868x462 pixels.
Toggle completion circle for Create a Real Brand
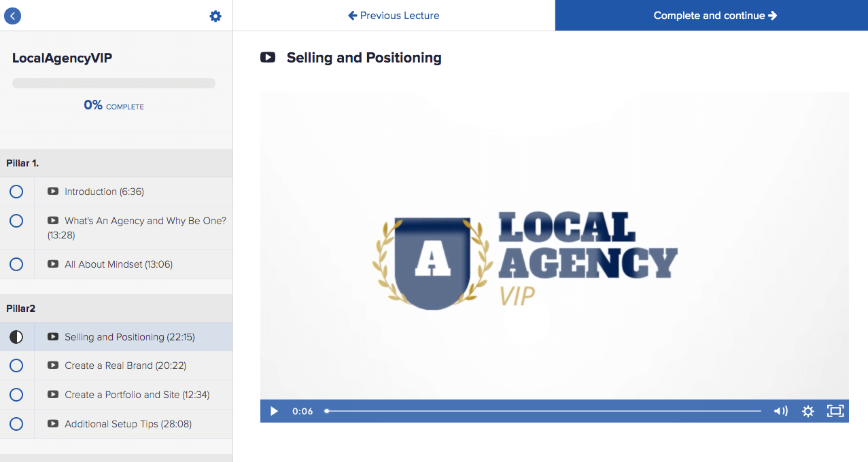[16, 366]
